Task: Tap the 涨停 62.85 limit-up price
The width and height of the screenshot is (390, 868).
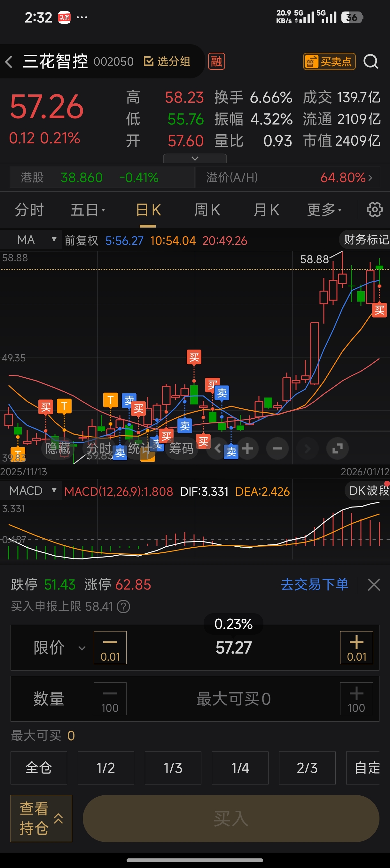Action: tap(117, 585)
